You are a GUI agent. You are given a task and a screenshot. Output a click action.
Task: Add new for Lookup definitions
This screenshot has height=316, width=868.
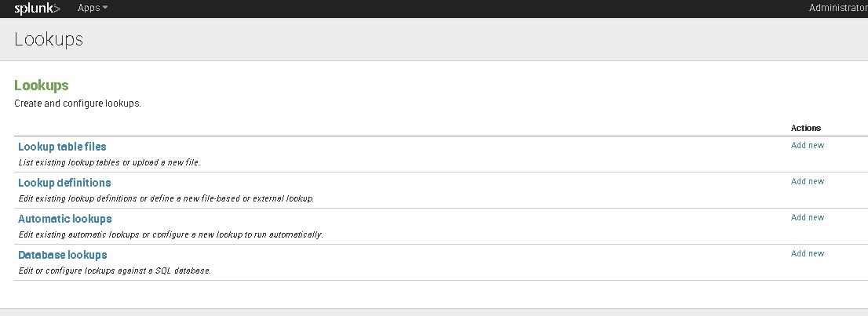tap(808, 181)
